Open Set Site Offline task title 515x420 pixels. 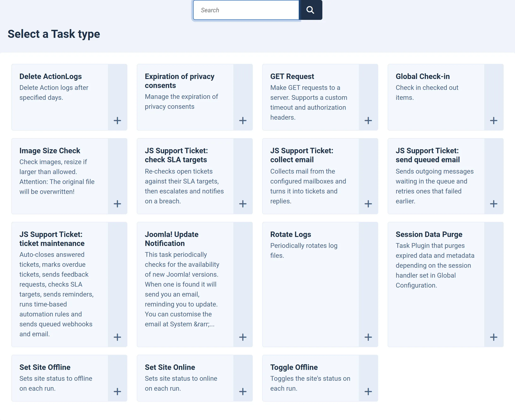pyautogui.click(x=45, y=367)
